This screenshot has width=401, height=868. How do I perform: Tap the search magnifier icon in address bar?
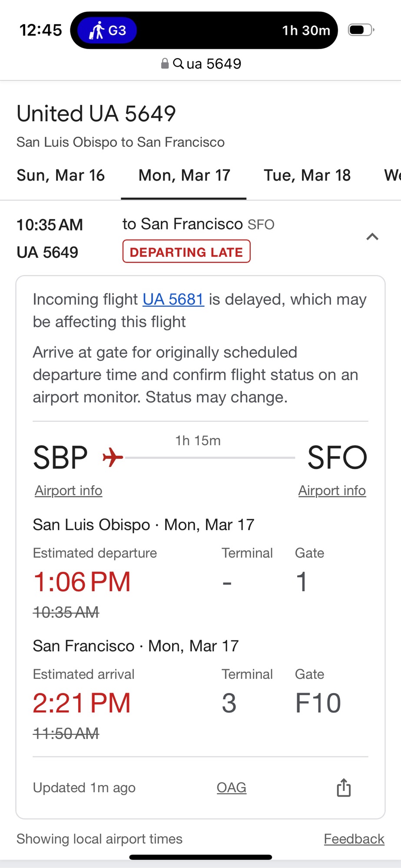click(178, 64)
